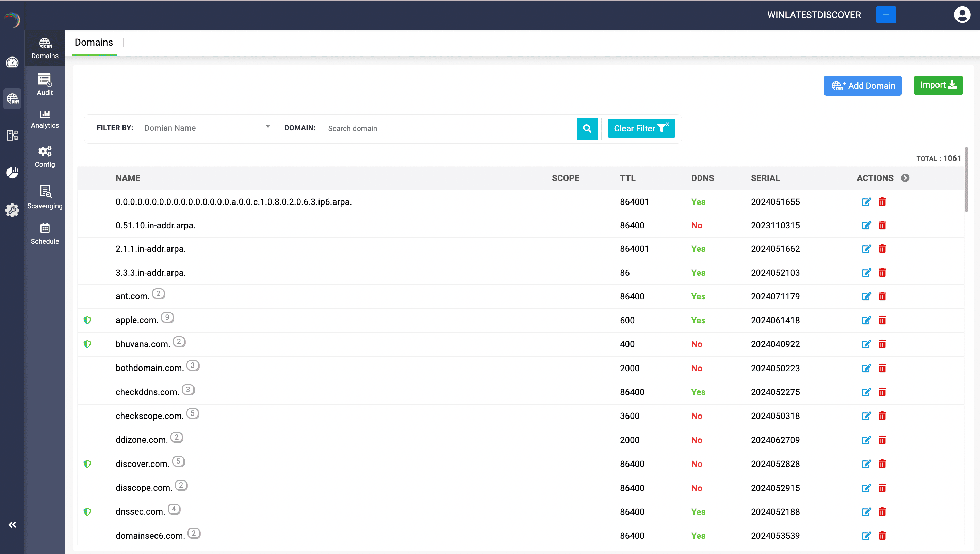Click the DNSSEC shield on discover.com.
Viewport: 980px width, 554px height.
pos(87,464)
